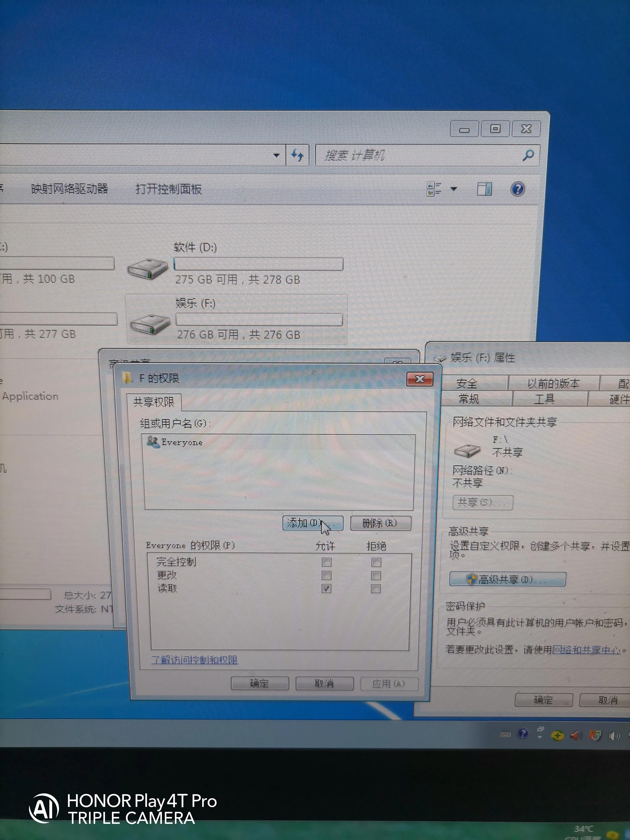Click the Everyone group icon in permissions list
630x840 pixels.
154,442
